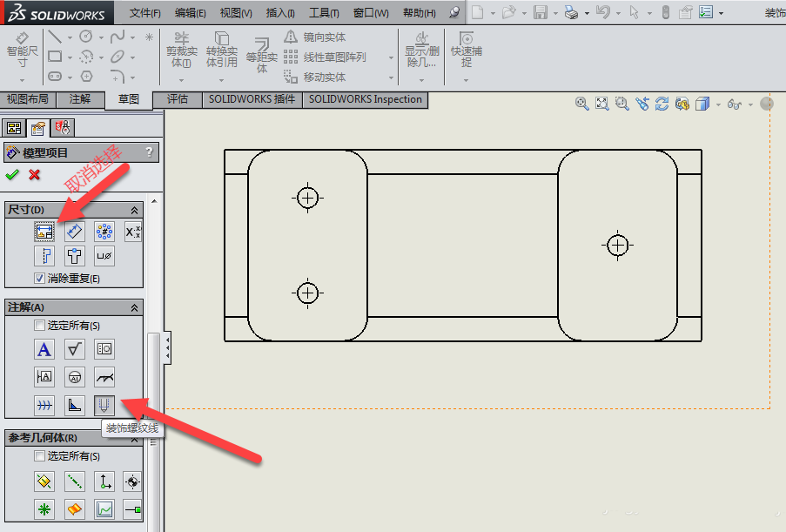Click Save icon in top toolbar
This screenshot has width=786, height=532.
tap(541, 12)
